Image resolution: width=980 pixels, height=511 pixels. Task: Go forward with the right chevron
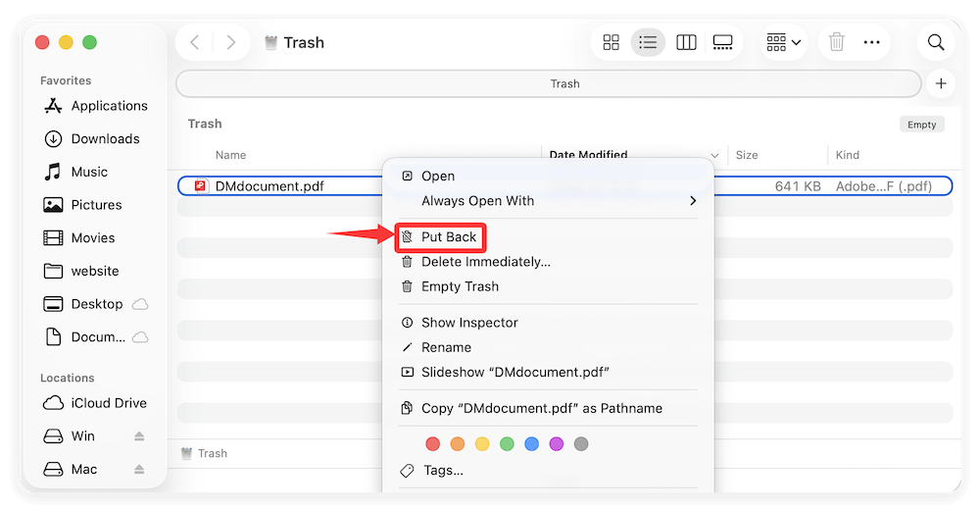[x=230, y=42]
